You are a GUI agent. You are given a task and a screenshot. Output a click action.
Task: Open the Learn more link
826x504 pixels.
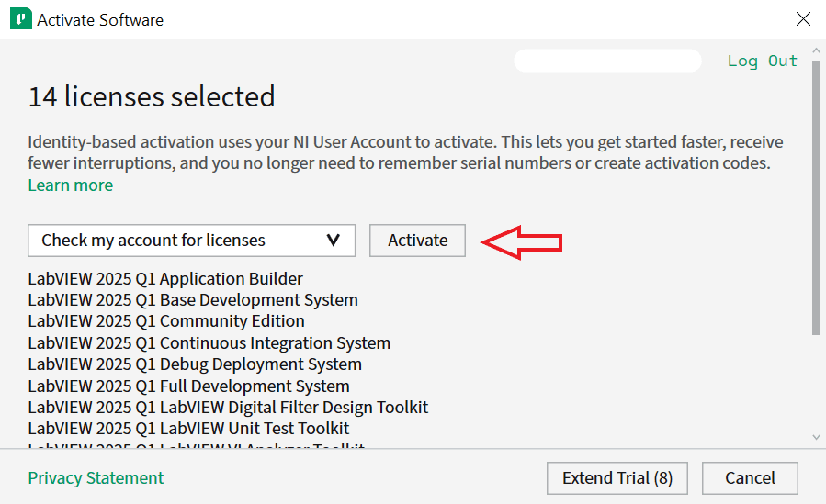[70, 185]
